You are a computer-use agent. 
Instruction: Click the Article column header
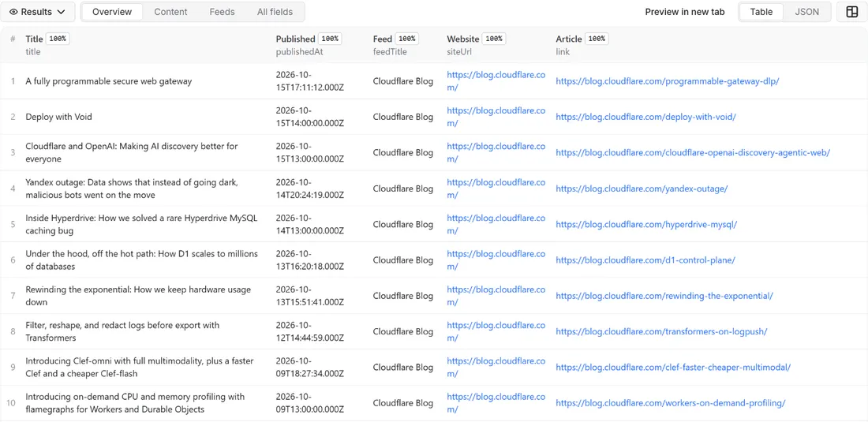tap(568, 39)
